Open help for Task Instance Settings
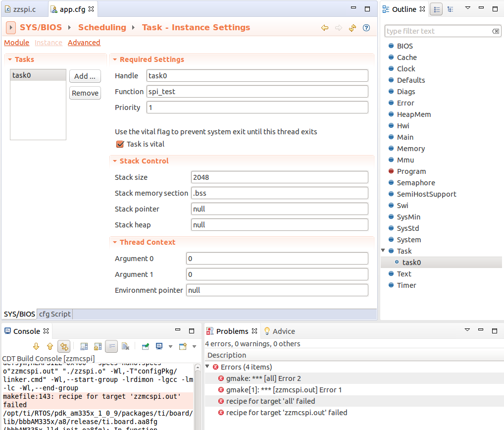This screenshot has width=504, height=430. point(366,28)
